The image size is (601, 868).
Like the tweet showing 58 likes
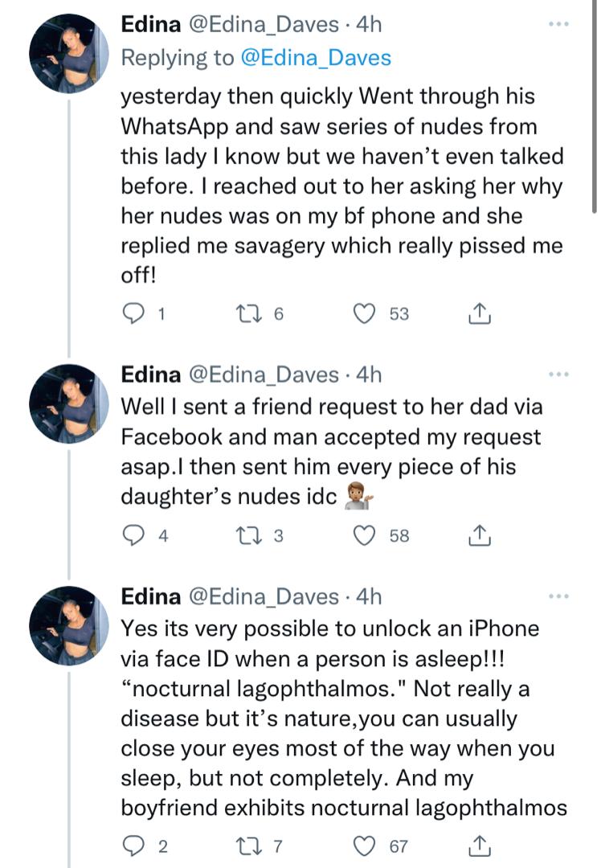pos(364,535)
